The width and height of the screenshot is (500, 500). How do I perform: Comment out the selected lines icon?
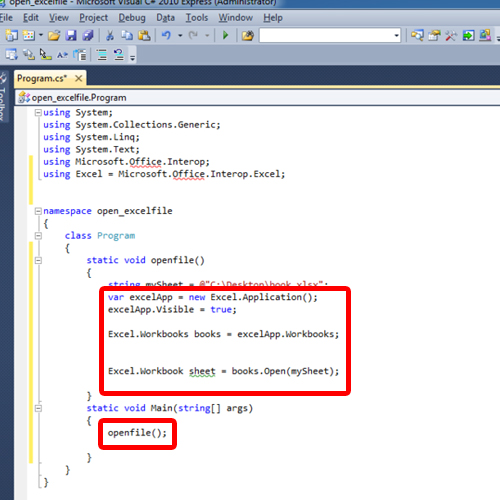point(102,55)
